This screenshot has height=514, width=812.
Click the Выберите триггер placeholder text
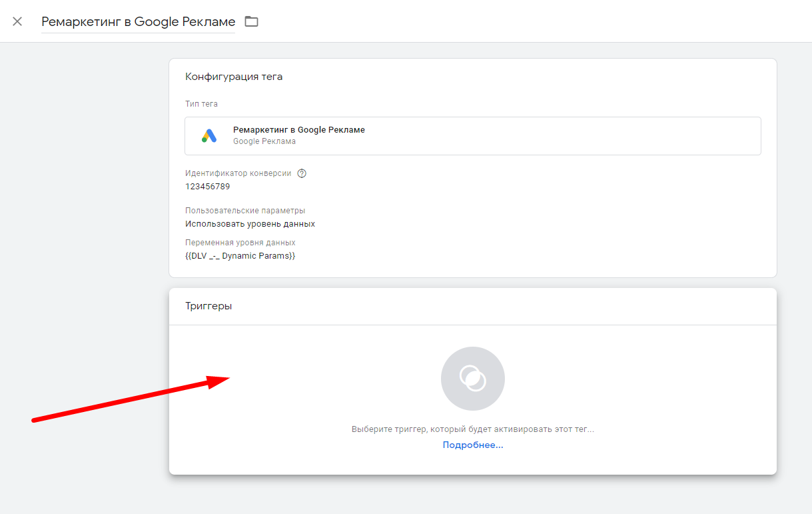click(x=472, y=429)
